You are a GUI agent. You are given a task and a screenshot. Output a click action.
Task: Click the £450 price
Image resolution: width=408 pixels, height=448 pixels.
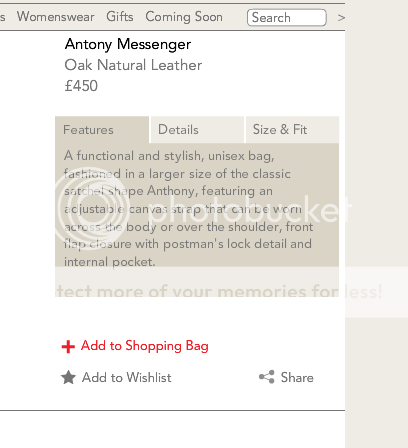(x=81, y=86)
